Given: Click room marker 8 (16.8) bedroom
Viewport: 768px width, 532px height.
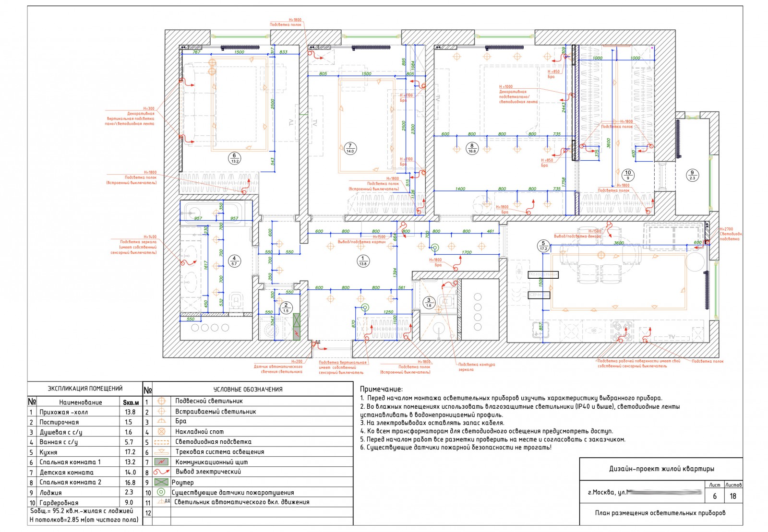Looking at the screenshot, I should pyautogui.click(x=472, y=148).
